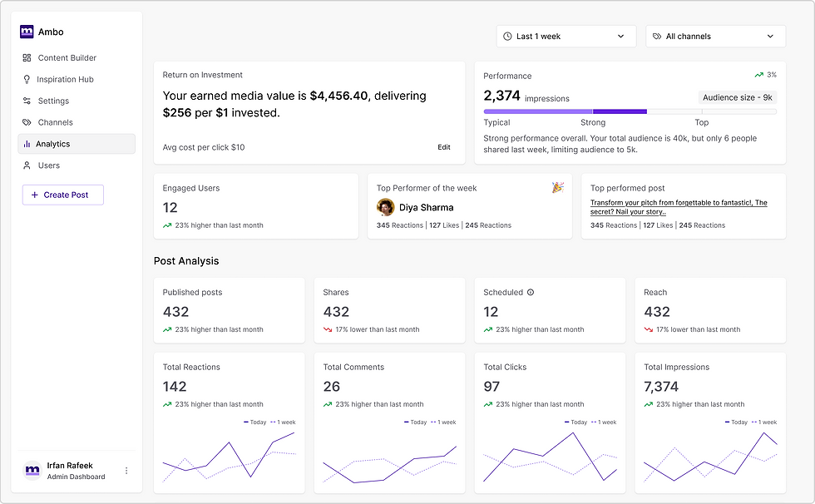
Task: Click the performance impressions progress bar
Action: pos(630,111)
